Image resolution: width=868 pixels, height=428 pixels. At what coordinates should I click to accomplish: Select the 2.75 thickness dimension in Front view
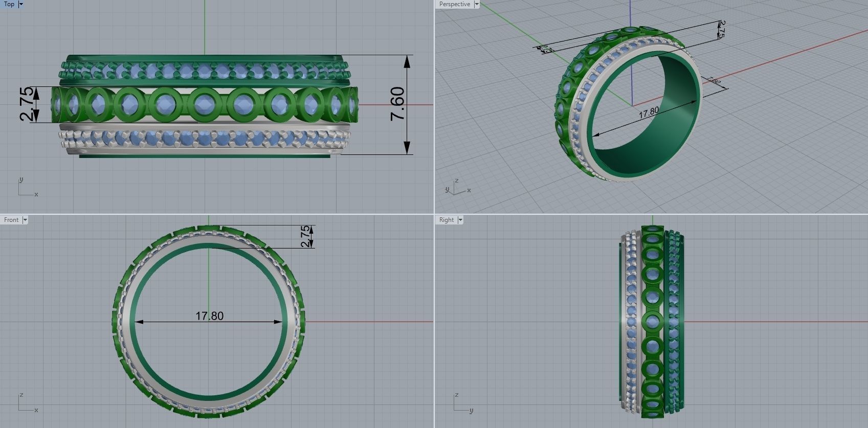click(305, 237)
